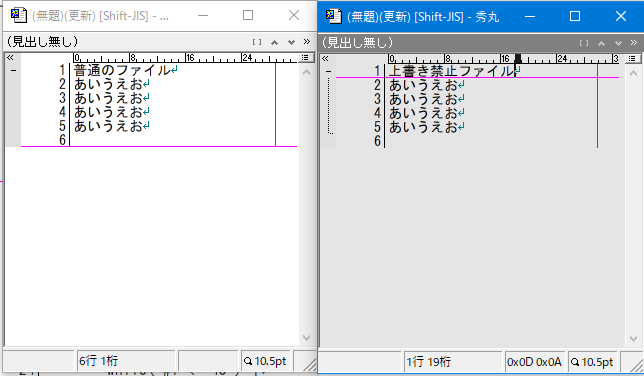Click Hidemaru app icon in left window title bar
Viewport: 644px width, 376px height.
(x=18, y=16)
